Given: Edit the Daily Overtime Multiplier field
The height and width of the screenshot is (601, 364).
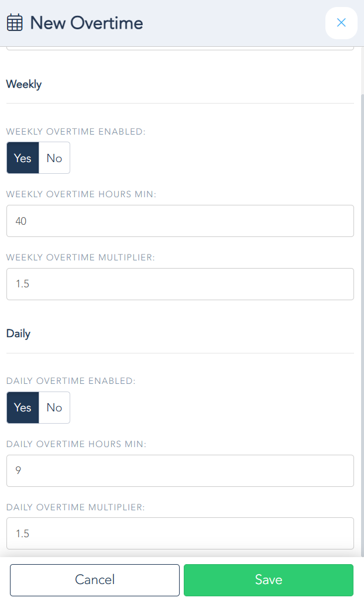Looking at the screenshot, I should click(180, 533).
